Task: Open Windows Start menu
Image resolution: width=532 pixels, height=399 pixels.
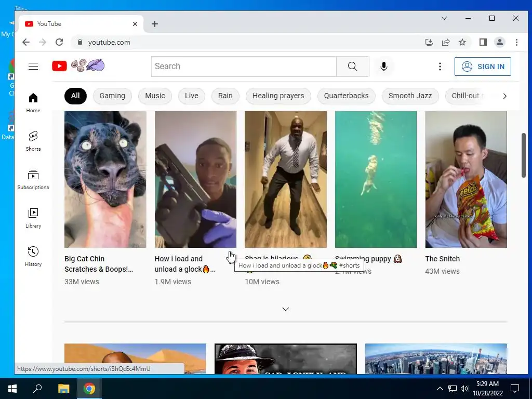Action: [x=12, y=389]
